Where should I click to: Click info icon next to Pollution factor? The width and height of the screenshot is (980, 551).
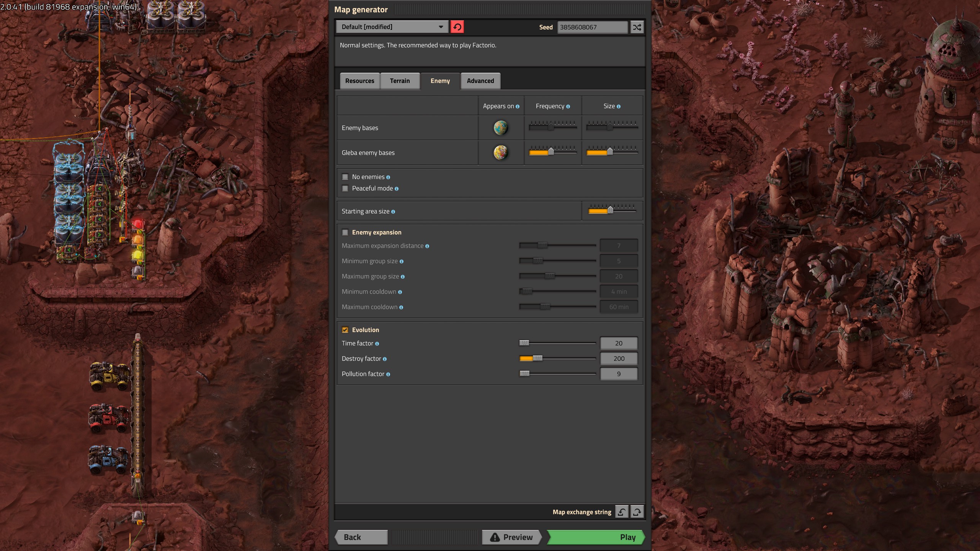388,374
